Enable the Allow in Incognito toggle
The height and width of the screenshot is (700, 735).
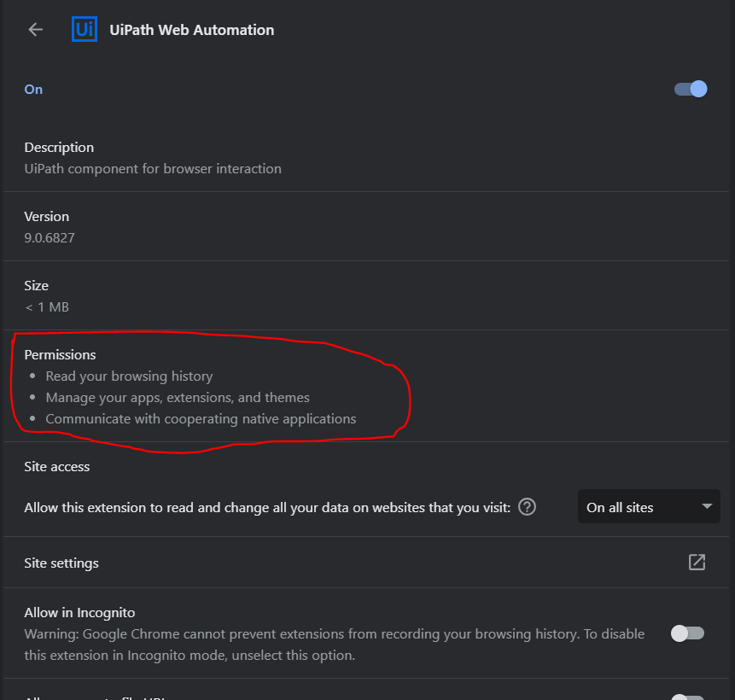click(688, 633)
